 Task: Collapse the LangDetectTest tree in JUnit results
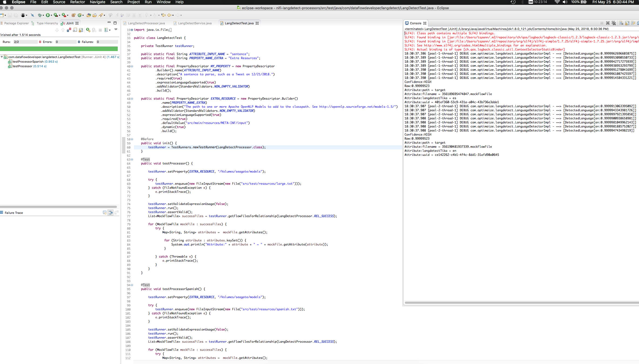pos(2,57)
